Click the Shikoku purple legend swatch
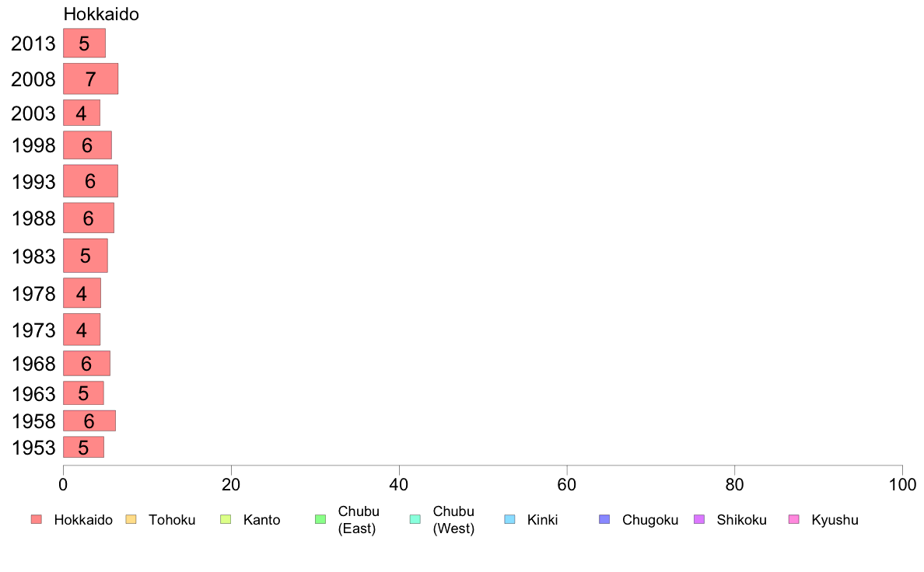The height and width of the screenshot is (572, 924). [699, 519]
